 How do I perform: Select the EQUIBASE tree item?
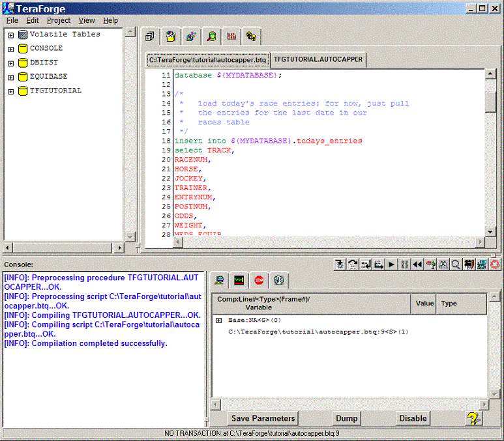48,76
